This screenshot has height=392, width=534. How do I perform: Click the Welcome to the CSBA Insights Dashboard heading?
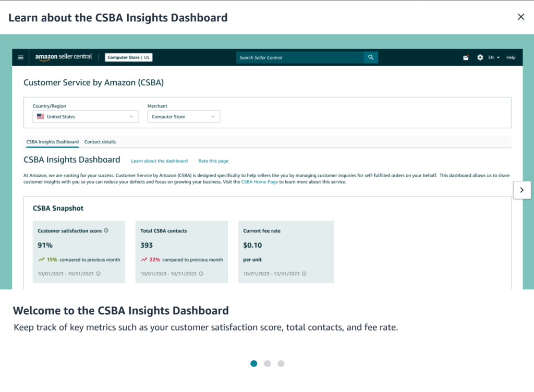click(121, 311)
